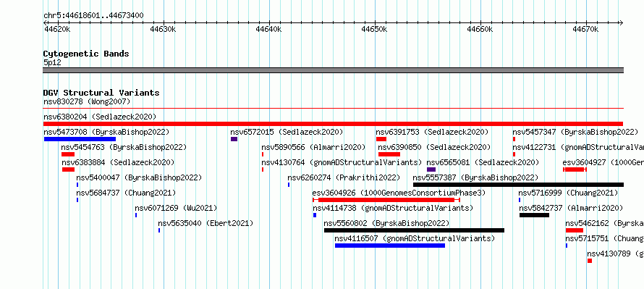This screenshot has width=644, height=289.
Task: Open the nsv5715751 variant label
Action: click(x=605, y=238)
